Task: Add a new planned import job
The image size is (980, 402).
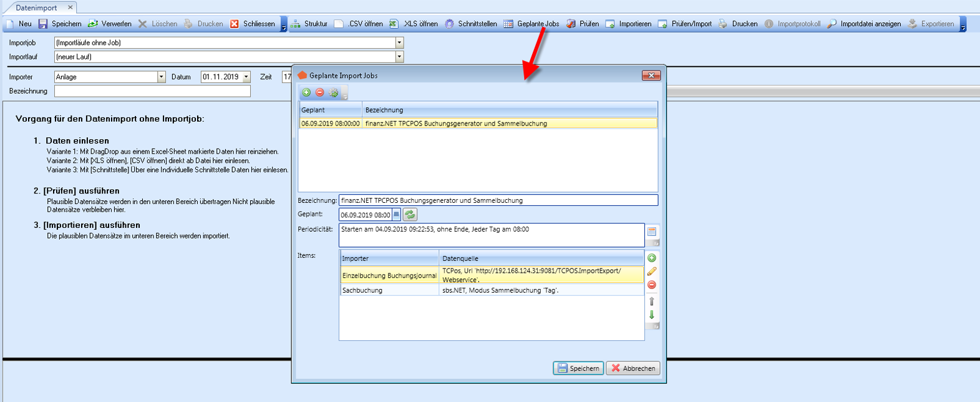Action: tap(306, 92)
